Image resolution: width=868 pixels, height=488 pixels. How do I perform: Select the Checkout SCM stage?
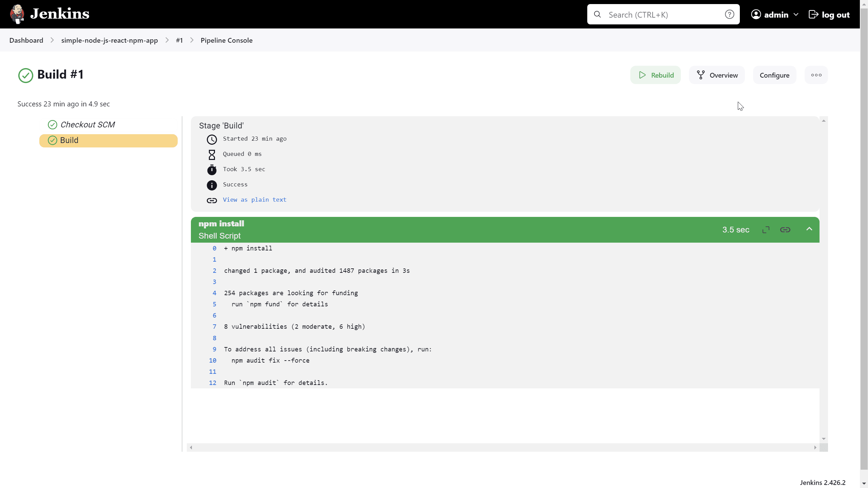pyautogui.click(x=87, y=125)
